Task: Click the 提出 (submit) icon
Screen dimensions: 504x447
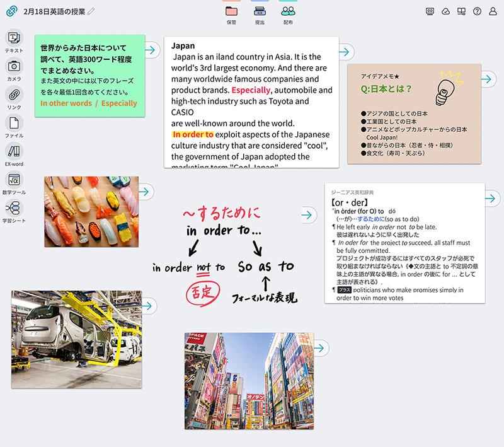Action: click(260, 11)
